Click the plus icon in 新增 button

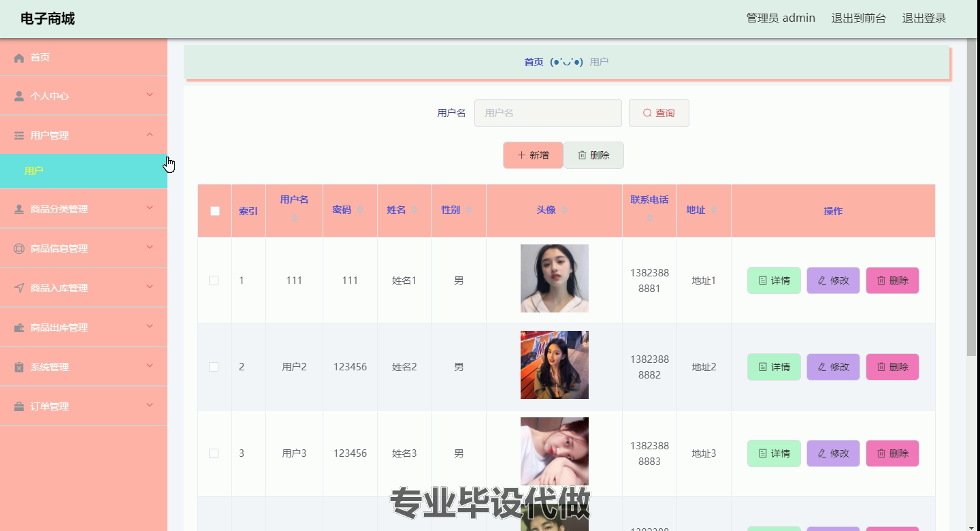point(521,155)
